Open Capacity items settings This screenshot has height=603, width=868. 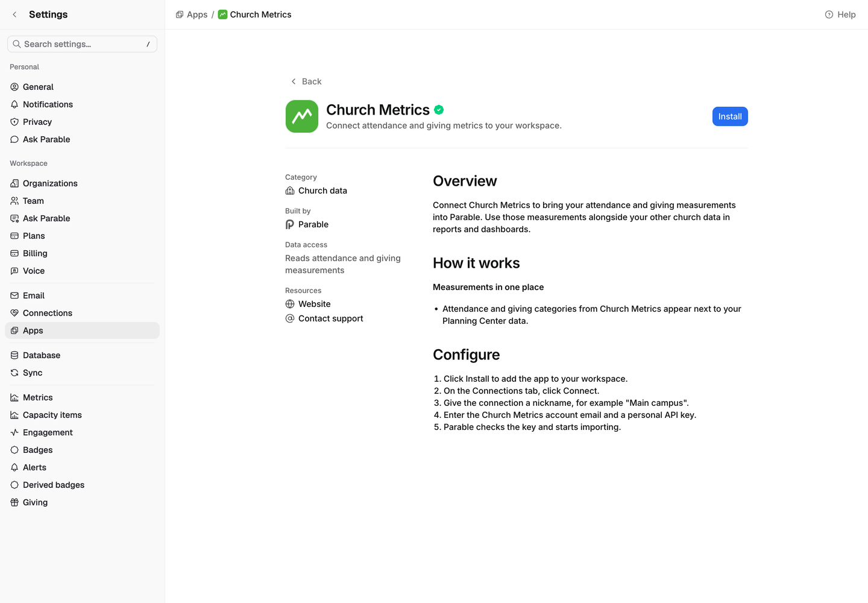(82, 415)
